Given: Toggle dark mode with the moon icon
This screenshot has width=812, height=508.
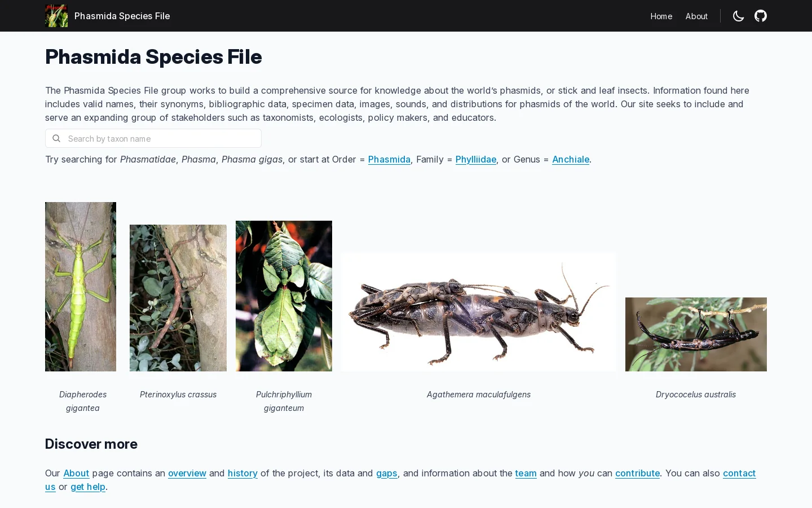Looking at the screenshot, I should tap(738, 16).
